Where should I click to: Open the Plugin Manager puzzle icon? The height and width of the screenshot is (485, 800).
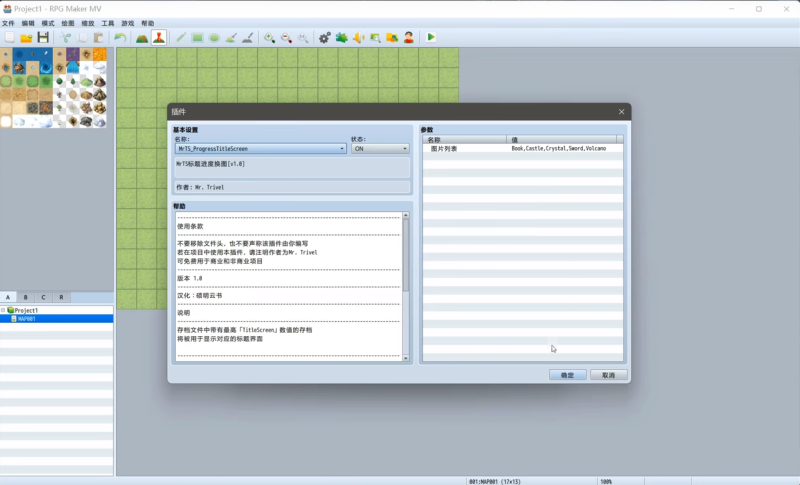click(341, 37)
